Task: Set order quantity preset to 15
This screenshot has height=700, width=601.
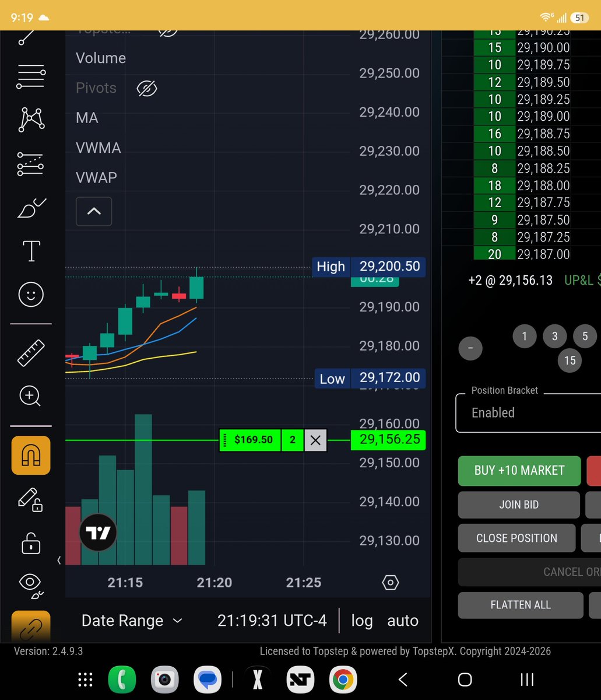Action: tap(570, 360)
